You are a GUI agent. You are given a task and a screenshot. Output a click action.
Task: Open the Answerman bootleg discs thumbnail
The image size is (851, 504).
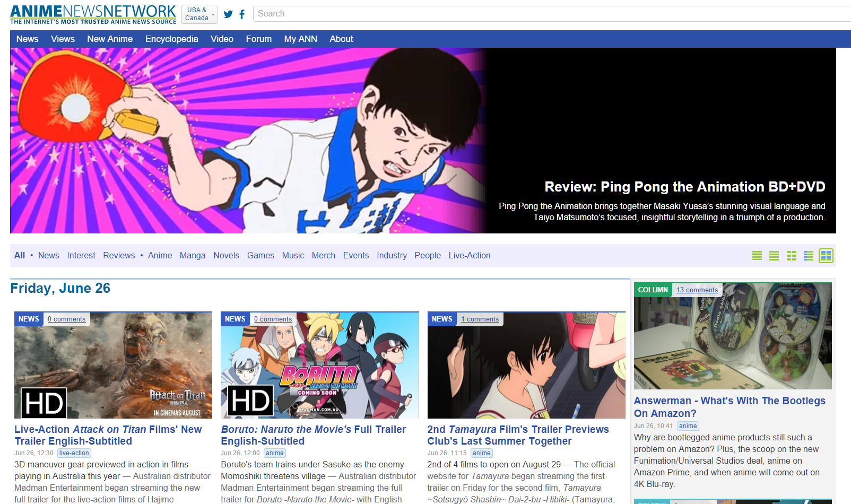point(733,336)
